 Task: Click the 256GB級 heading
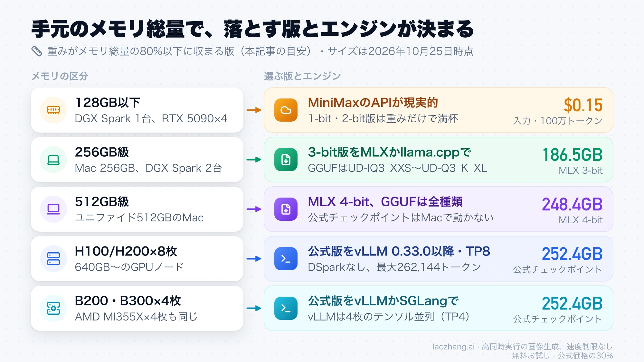tap(102, 152)
